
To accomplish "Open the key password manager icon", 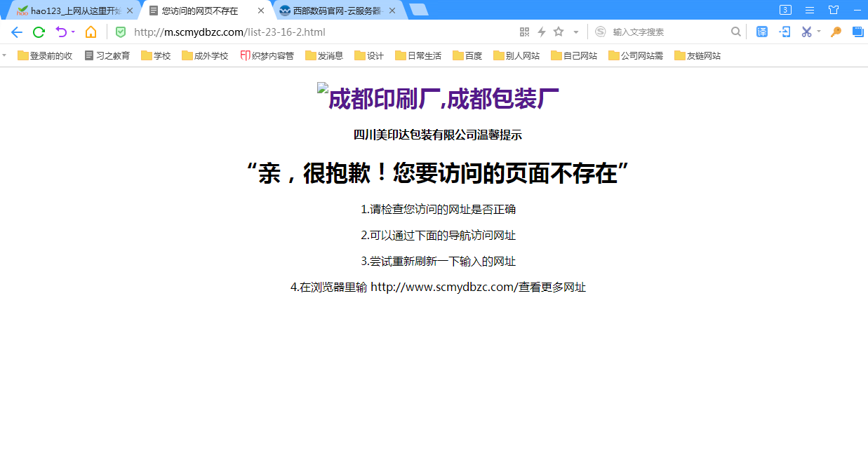I will click(x=836, y=32).
